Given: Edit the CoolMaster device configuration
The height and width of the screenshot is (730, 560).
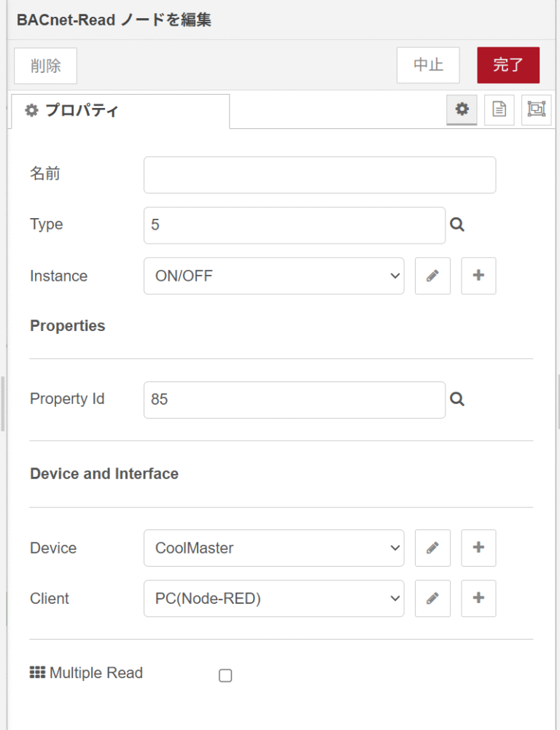Looking at the screenshot, I should pyautogui.click(x=432, y=548).
